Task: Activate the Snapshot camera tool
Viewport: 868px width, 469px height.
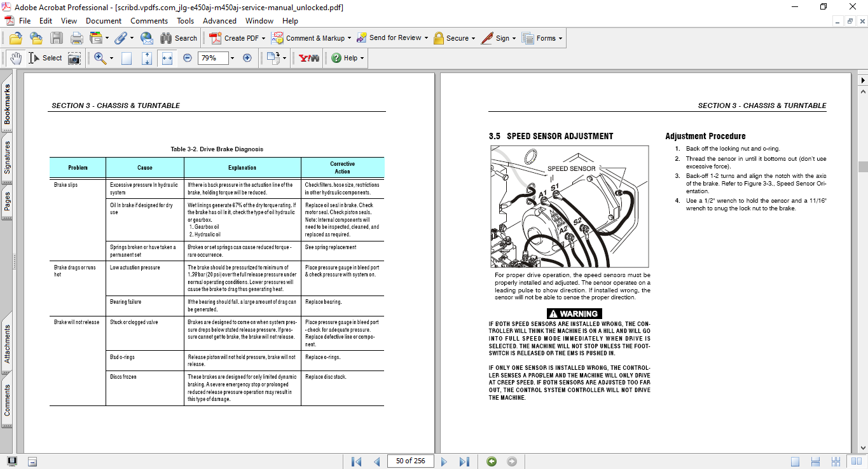Action: point(74,58)
